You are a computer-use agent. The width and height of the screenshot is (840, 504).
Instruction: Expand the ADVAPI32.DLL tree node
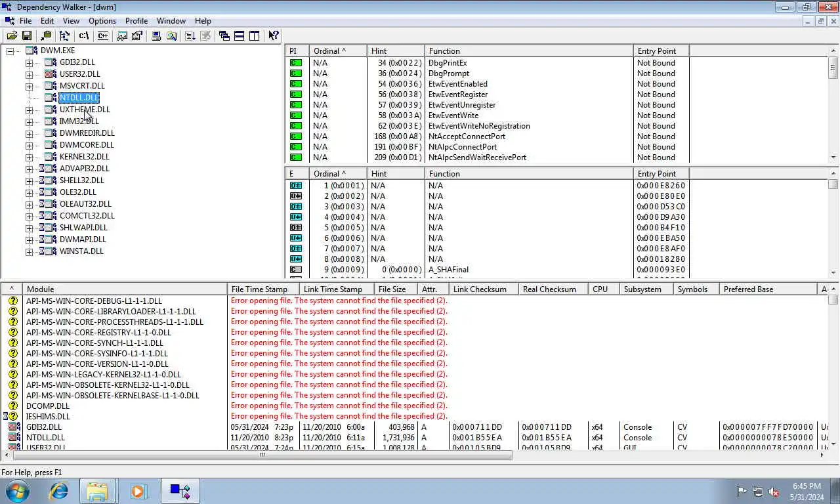pos(29,169)
